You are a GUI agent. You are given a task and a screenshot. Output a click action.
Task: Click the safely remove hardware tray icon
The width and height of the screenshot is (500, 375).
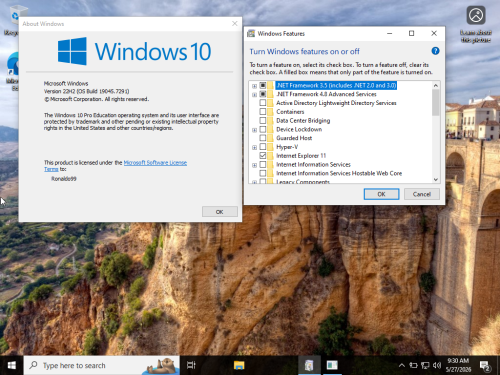413,365
